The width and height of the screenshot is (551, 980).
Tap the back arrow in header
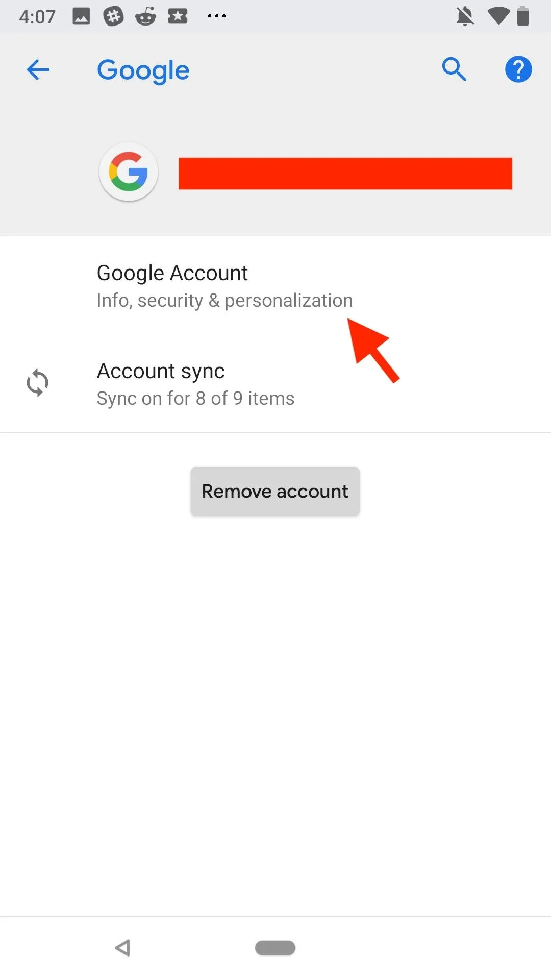pos(38,70)
